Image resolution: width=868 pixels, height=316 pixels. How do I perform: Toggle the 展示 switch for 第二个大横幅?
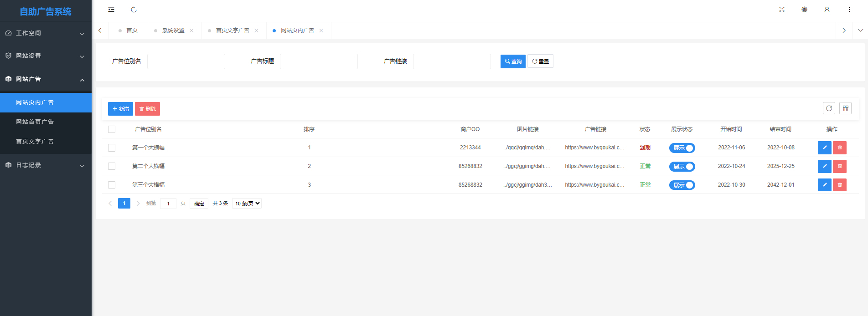click(x=682, y=167)
